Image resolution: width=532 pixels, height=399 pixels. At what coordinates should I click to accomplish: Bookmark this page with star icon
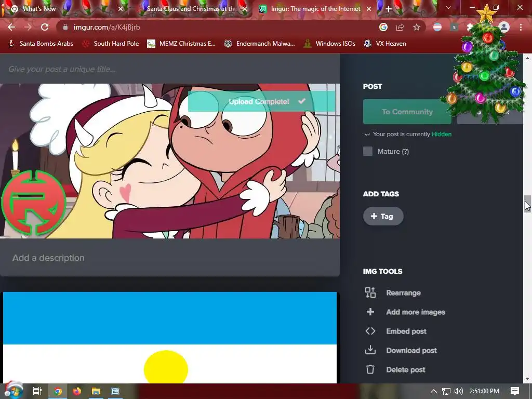click(x=417, y=27)
